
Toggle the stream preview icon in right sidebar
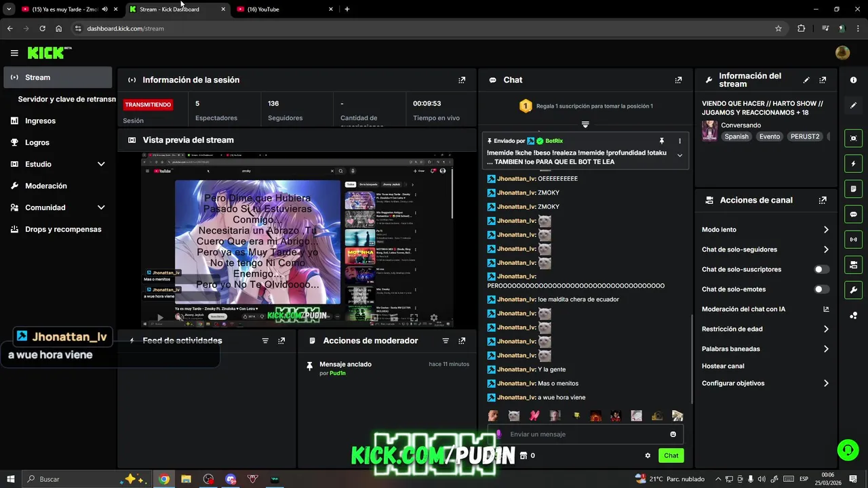click(853, 138)
